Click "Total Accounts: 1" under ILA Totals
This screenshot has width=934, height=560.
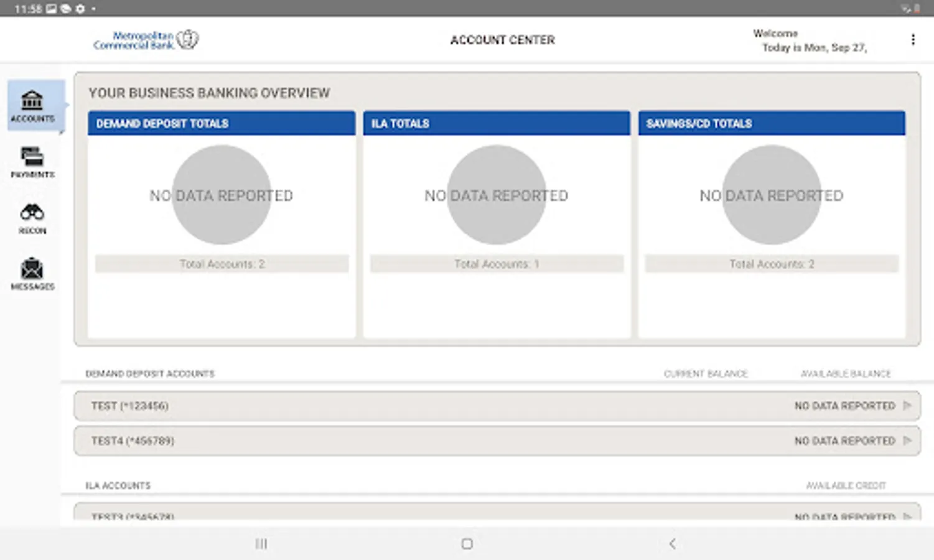point(497,264)
